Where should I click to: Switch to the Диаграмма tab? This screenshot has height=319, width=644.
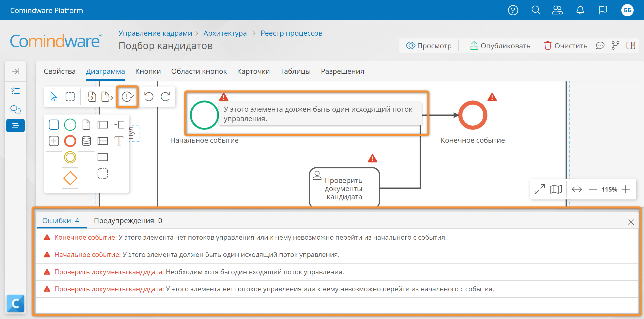click(105, 71)
